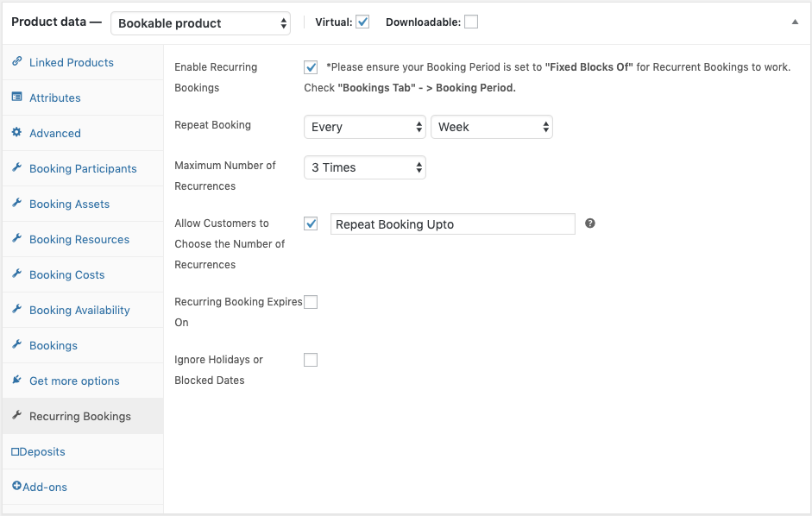Open the Deposits tab

coord(83,452)
